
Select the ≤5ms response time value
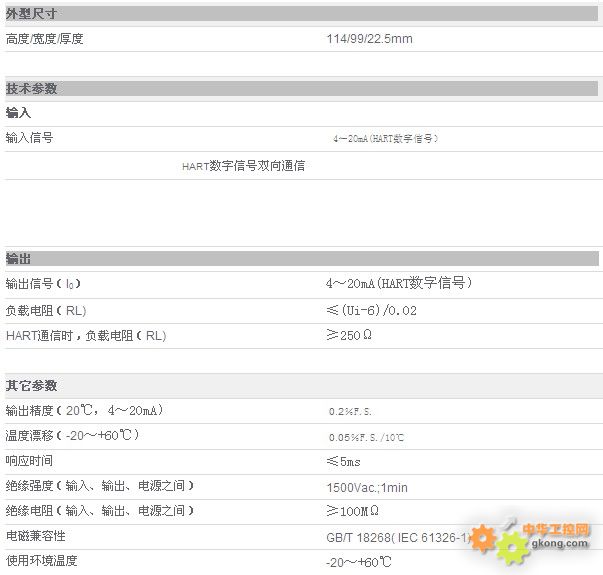[344, 461]
